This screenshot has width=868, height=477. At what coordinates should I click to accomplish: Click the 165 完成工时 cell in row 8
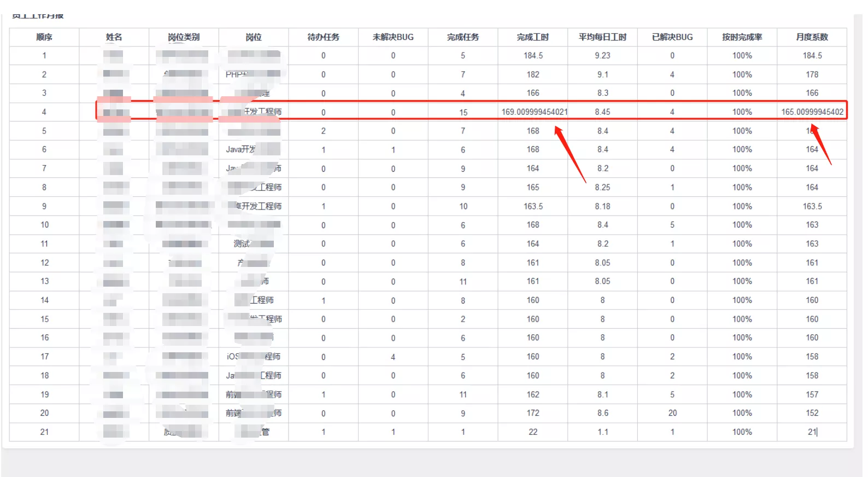coord(533,188)
